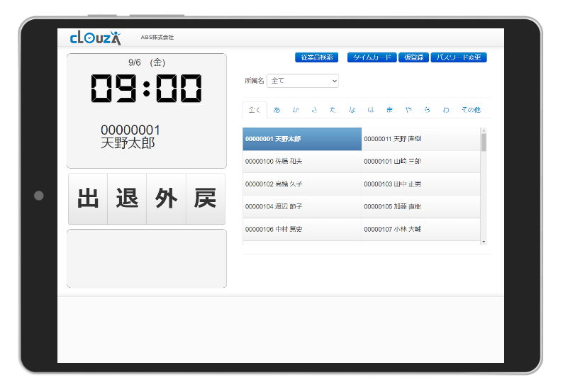This screenshot has width=563, height=392.
Task: Switch to the さ kana tab
Action: (315, 110)
